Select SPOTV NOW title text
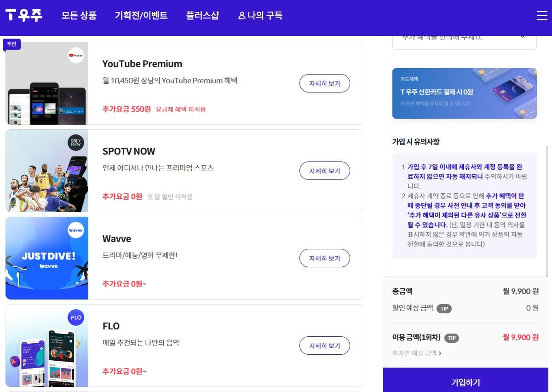552x392 pixels. click(x=129, y=151)
